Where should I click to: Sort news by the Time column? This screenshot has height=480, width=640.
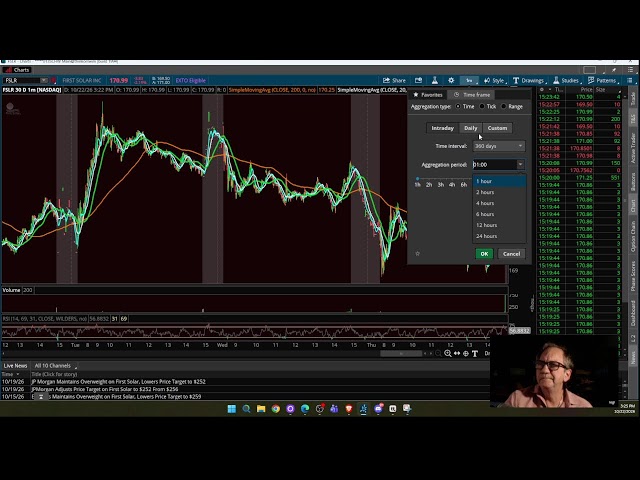pos(10,374)
